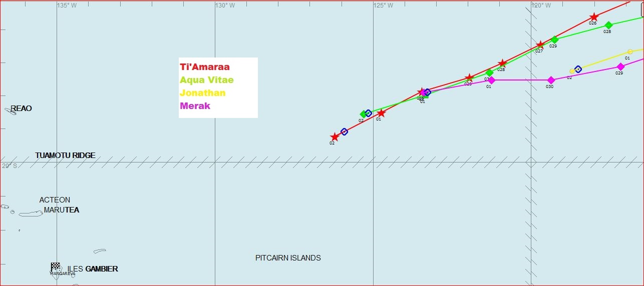Click the PITCAIRN ISLANDS map label
The width and height of the screenshot is (644, 286).
pos(288,258)
